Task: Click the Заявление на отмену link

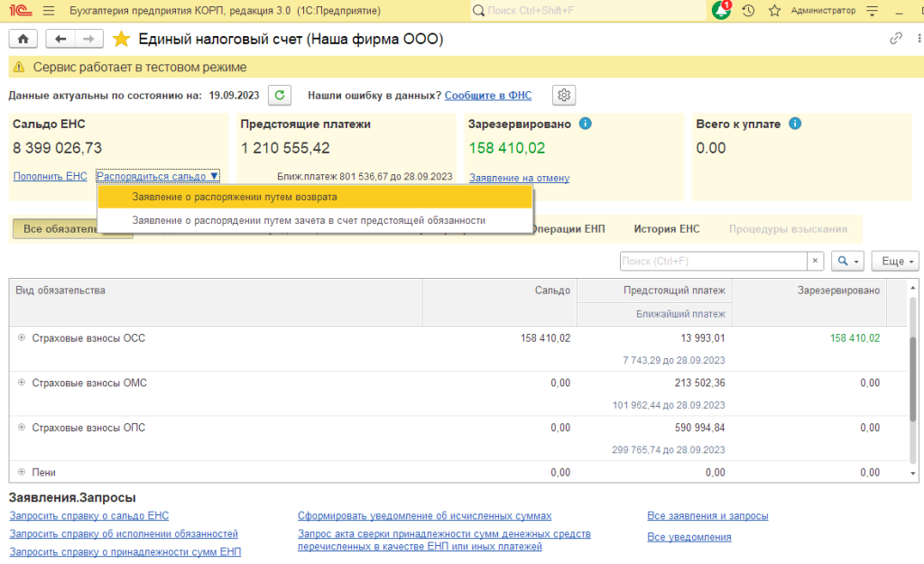Action: [x=519, y=178]
